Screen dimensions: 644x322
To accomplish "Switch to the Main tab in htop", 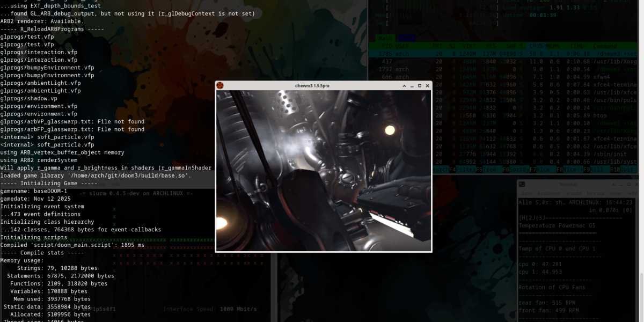I will click(x=385, y=38).
